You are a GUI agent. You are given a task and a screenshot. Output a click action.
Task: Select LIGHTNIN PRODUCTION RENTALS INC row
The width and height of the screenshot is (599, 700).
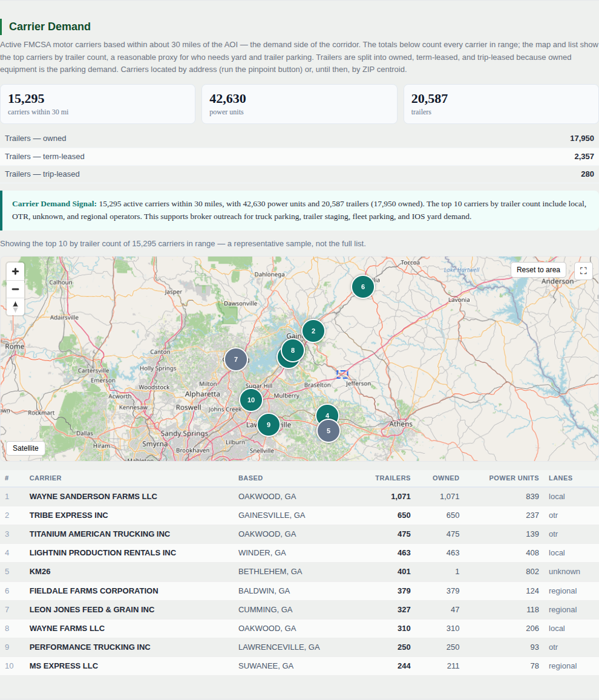(x=299, y=552)
